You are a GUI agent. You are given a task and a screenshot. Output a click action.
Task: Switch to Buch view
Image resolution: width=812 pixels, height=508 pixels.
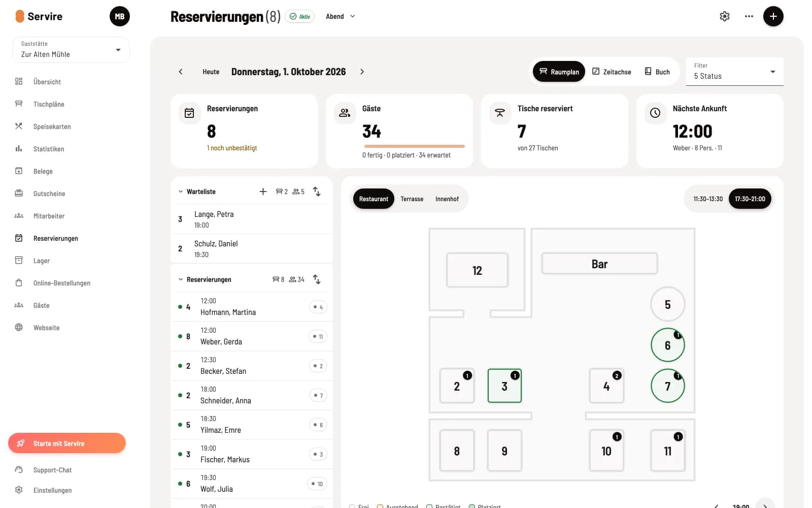pyautogui.click(x=657, y=72)
